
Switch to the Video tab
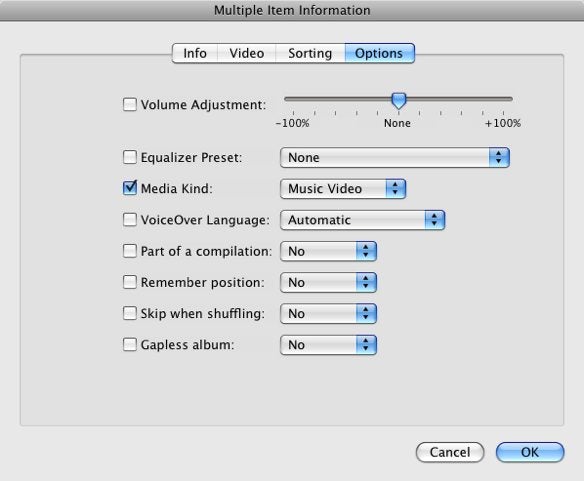tap(247, 53)
